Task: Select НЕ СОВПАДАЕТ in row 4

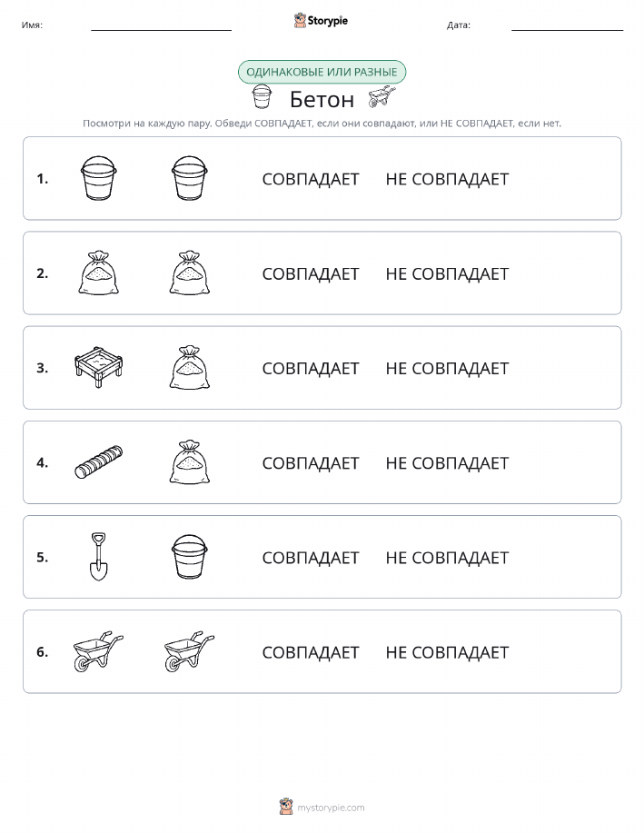Action: coord(447,462)
